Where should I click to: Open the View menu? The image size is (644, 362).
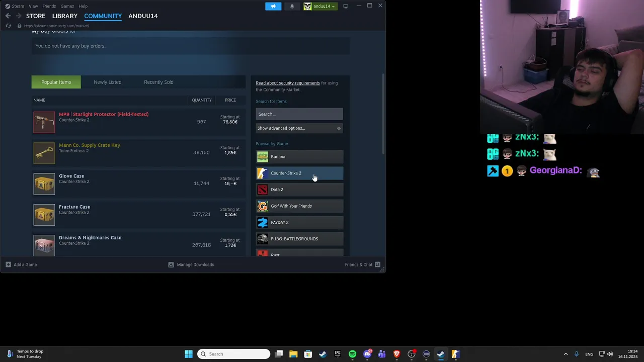tap(33, 6)
